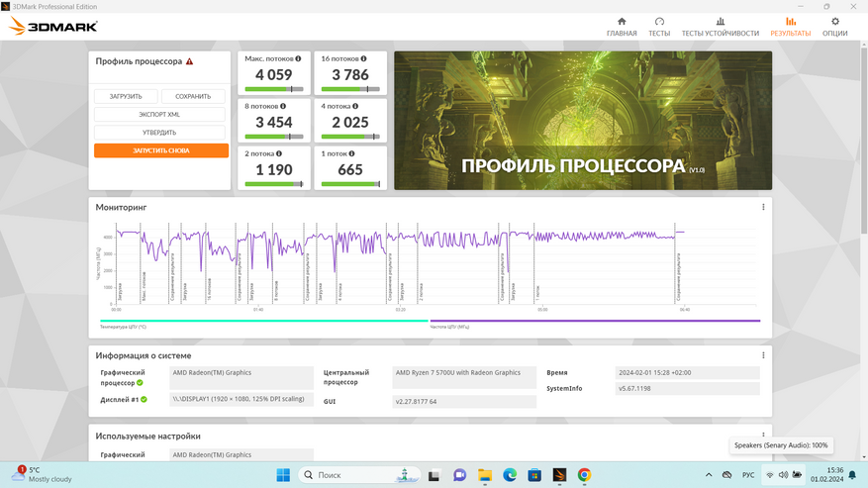Click the score bar under 4 059
The width and height of the screenshot is (868, 488).
274,89
